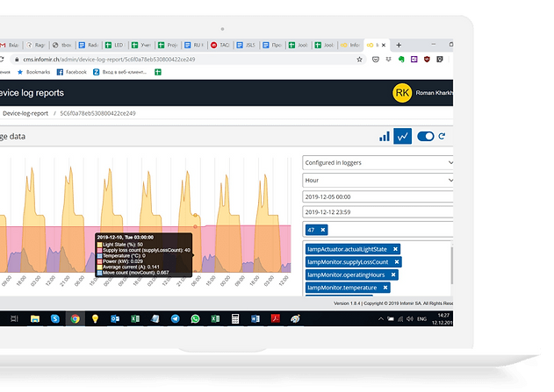Click the Evernote extension icon
This screenshot has width=554, height=392.
[401, 60]
